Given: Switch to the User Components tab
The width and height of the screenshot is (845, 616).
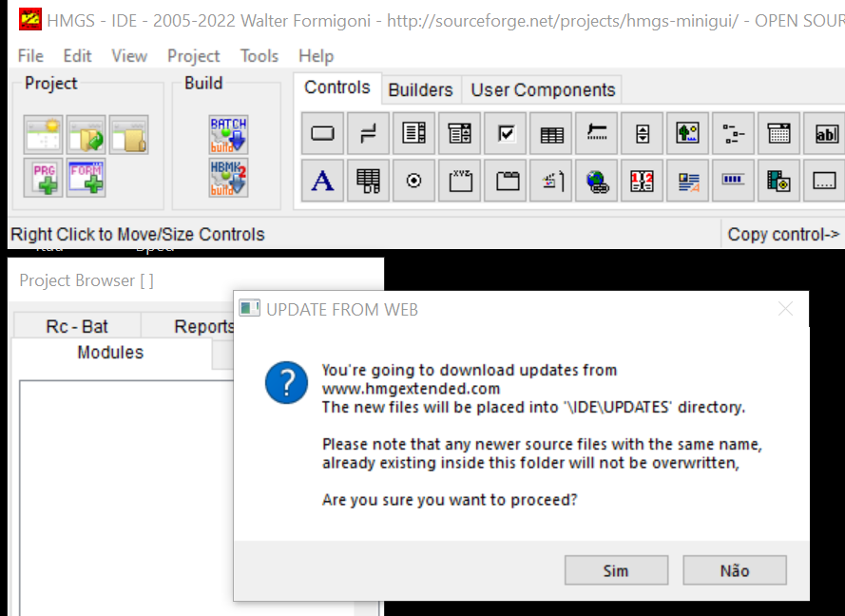Looking at the screenshot, I should tap(543, 89).
